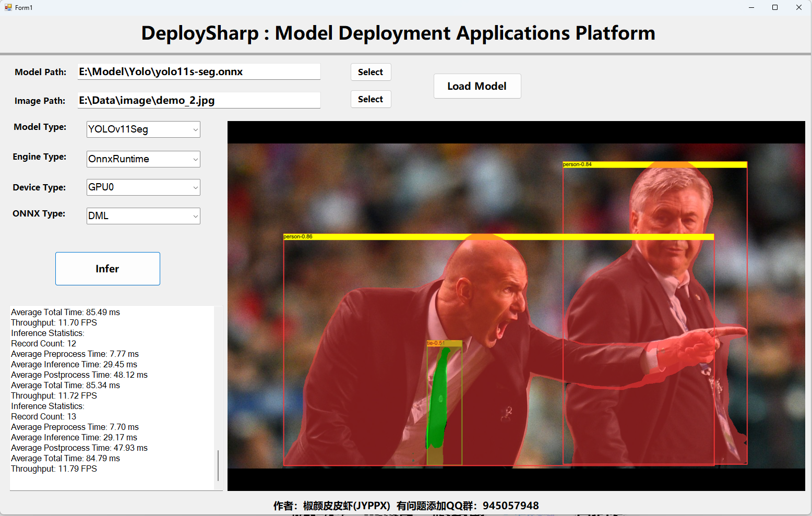This screenshot has width=812, height=516.
Task: Minimize the Form1 window
Action: [751, 7]
